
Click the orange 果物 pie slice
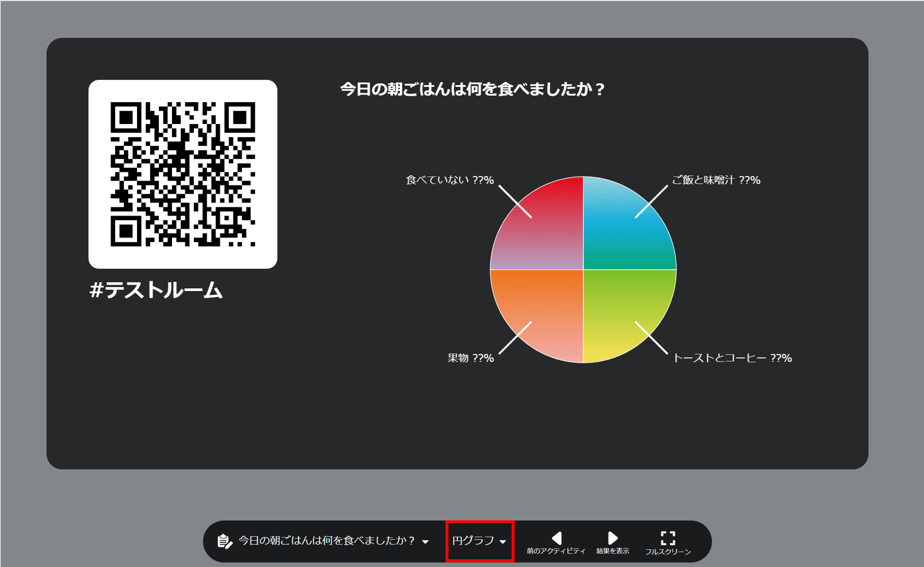544,310
